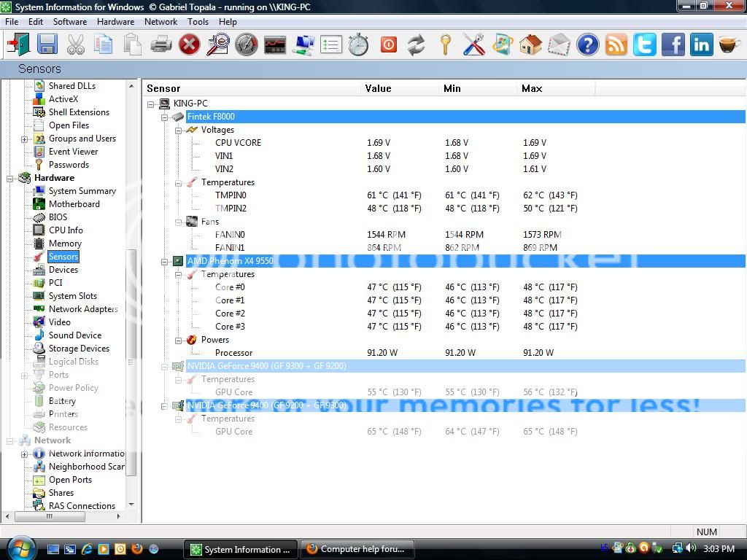The image size is (747, 560).
Task: Click sidebar scroll down arrow
Action: (x=131, y=505)
